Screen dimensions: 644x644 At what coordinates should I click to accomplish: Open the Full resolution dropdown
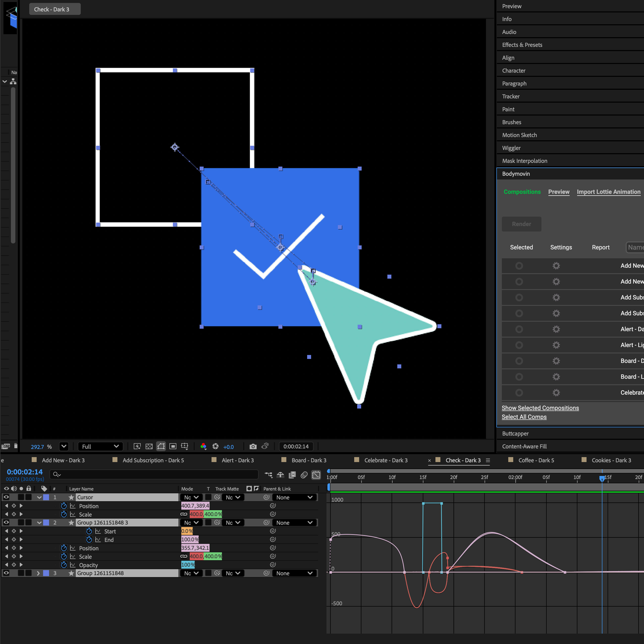click(100, 446)
